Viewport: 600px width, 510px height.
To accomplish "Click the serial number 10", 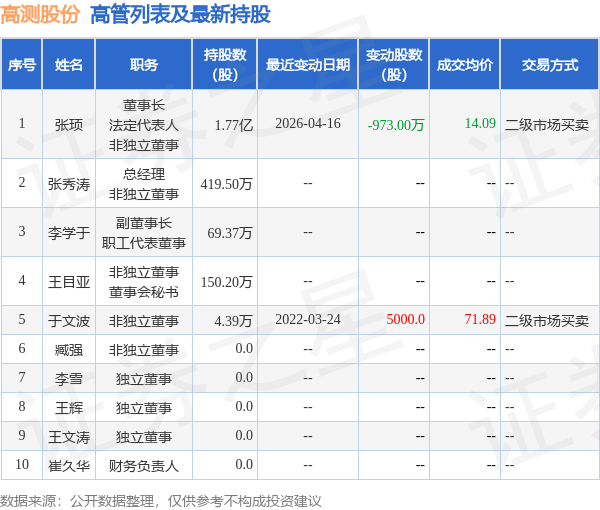I will tap(22, 464).
